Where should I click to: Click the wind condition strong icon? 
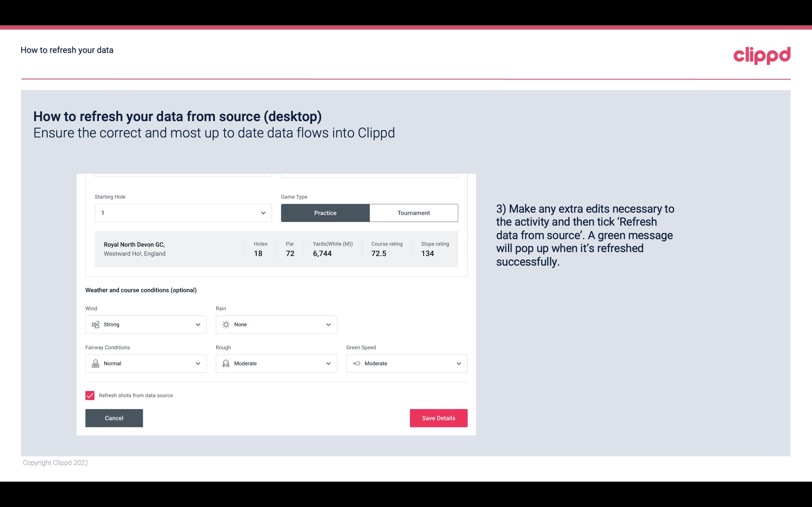click(x=95, y=324)
